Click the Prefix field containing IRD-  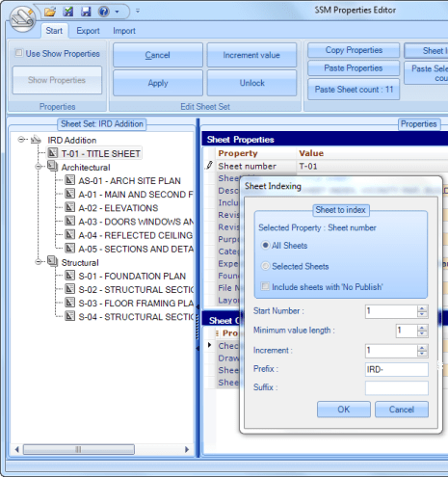coord(397,369)
